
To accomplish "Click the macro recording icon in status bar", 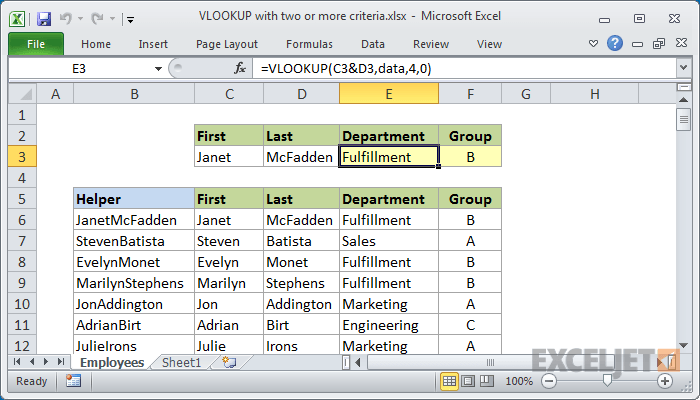I will pos(73,381).
